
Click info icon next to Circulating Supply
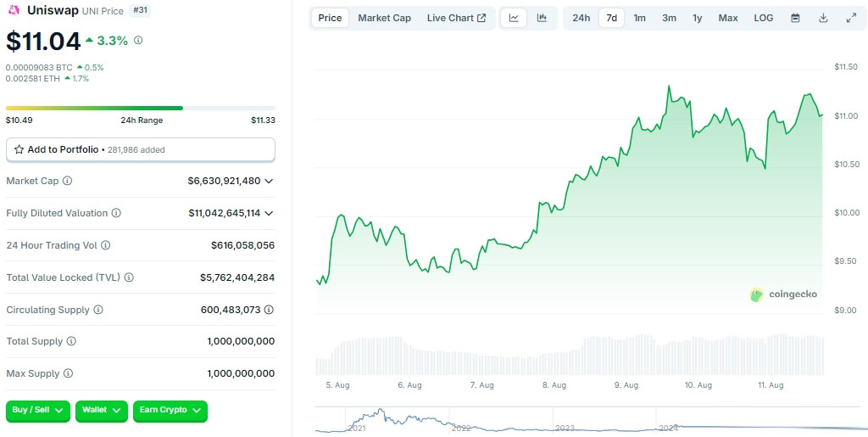tap(98, 310)
